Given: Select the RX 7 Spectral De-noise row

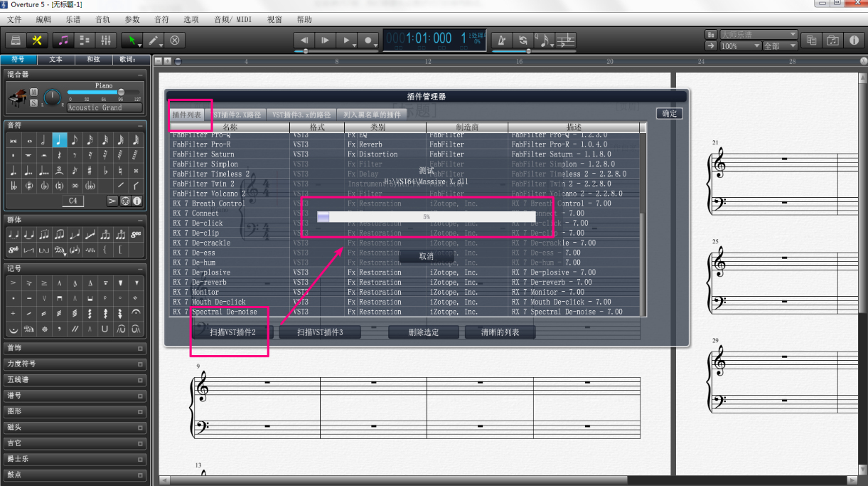Looking at the screenshot, I should 405,312.
